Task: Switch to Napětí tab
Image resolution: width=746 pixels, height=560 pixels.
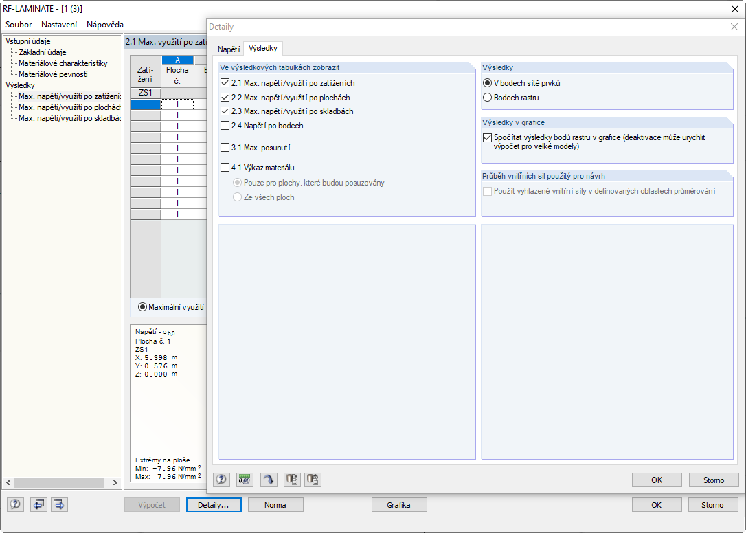Action: pos(229,49)
